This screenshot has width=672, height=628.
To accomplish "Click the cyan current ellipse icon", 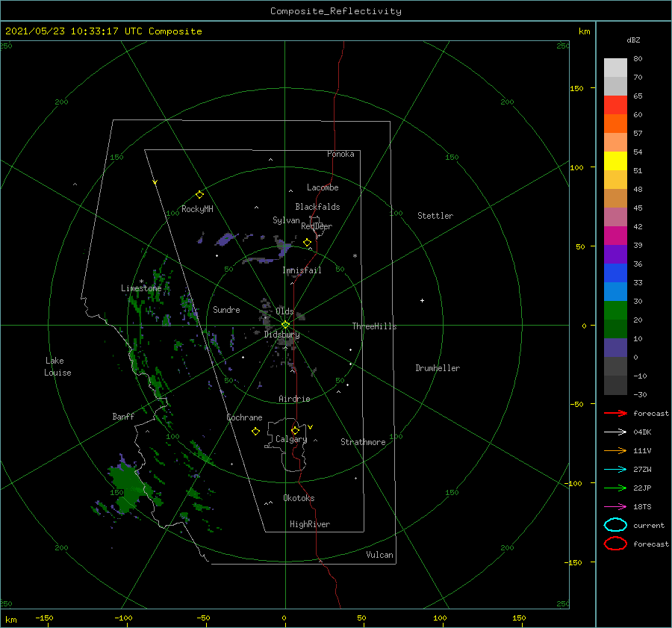I will (615, 525).
